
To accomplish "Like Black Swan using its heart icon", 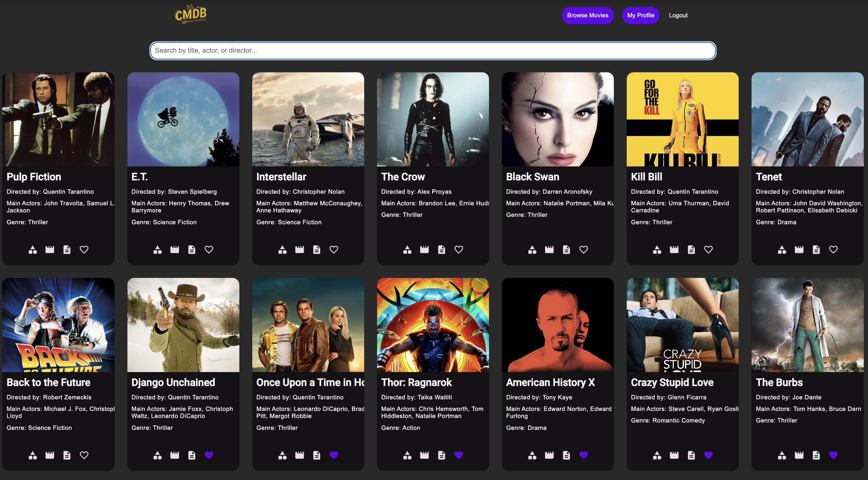I will click(583, 249).
